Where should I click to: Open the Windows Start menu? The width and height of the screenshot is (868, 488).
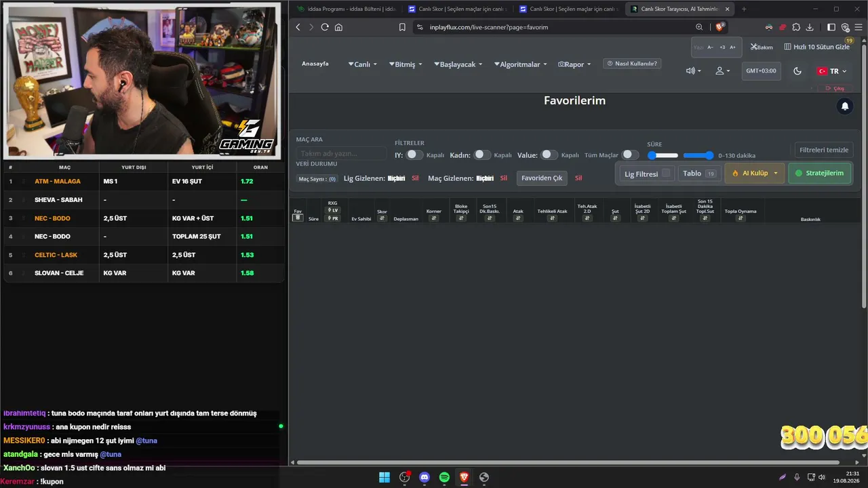[x=384, y=477]
